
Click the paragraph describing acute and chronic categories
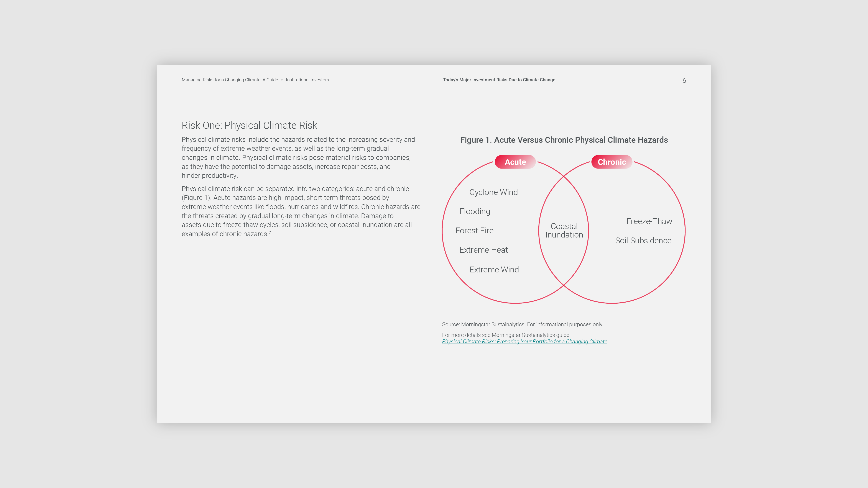pyautogui.click(x=301, y=211)
